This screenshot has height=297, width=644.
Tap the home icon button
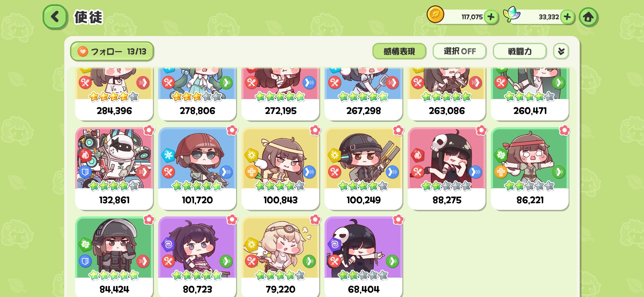pyautogui.click(x=588, y=17)
